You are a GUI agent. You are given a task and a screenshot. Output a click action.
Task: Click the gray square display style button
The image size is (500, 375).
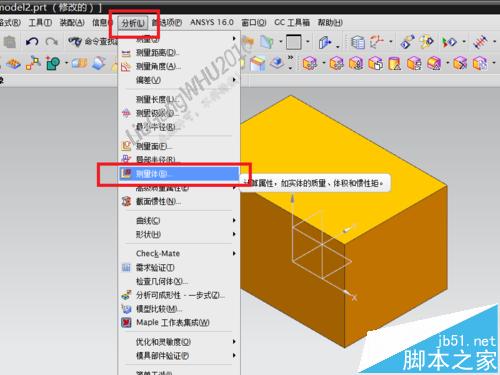click(x=294, y=42)
